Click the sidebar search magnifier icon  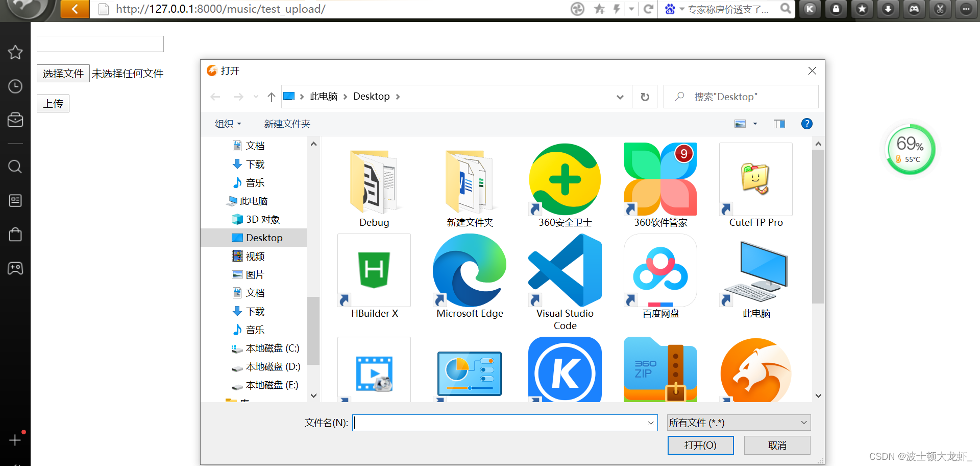click(x=15, y=167)
